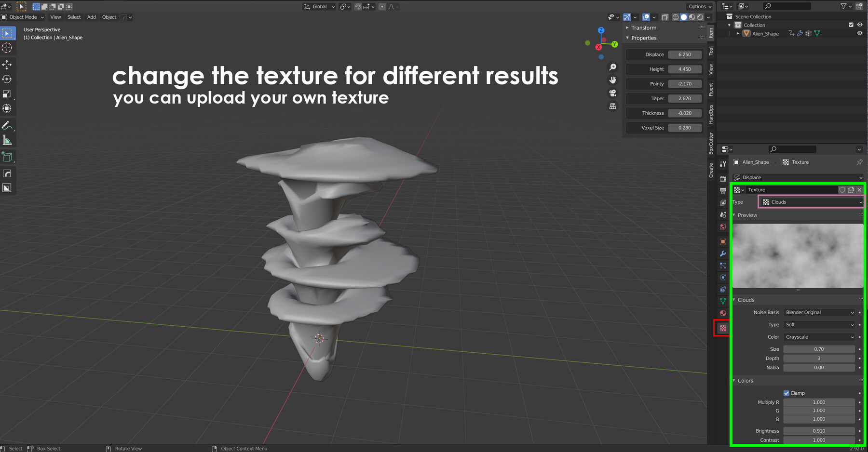Open the Noise Basis dropdown
Viewport: 868px width, 452px height.
pos(819,312)
